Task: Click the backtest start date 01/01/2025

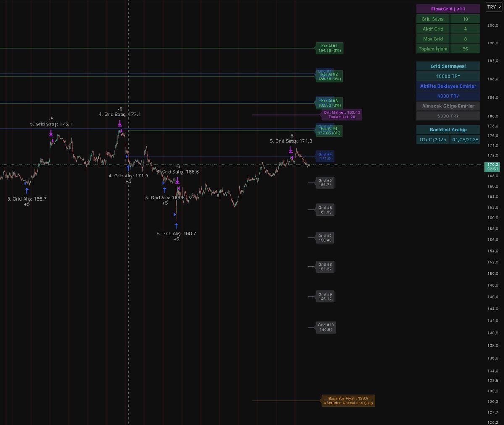Action: (433, 140)
